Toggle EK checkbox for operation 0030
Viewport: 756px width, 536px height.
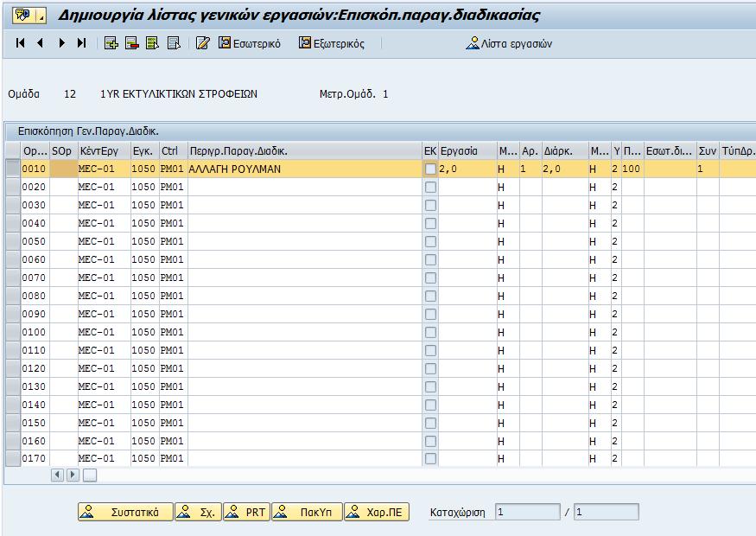(x=430, y=205)
